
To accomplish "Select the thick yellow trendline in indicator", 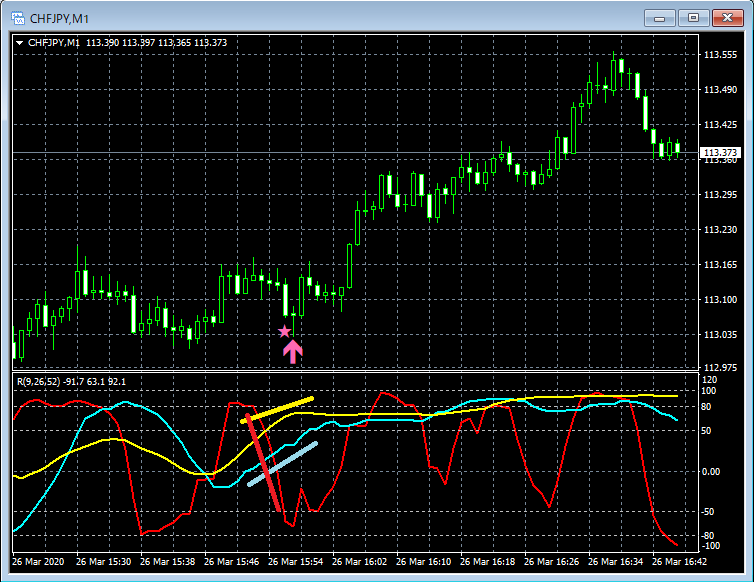I will pyautogui.click(x=277, y=410).
